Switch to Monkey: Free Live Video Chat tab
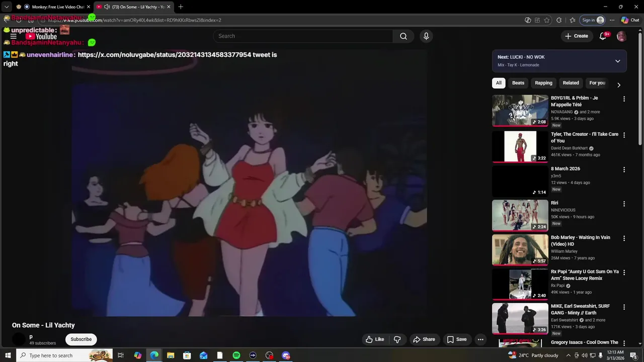 (53, 7)
